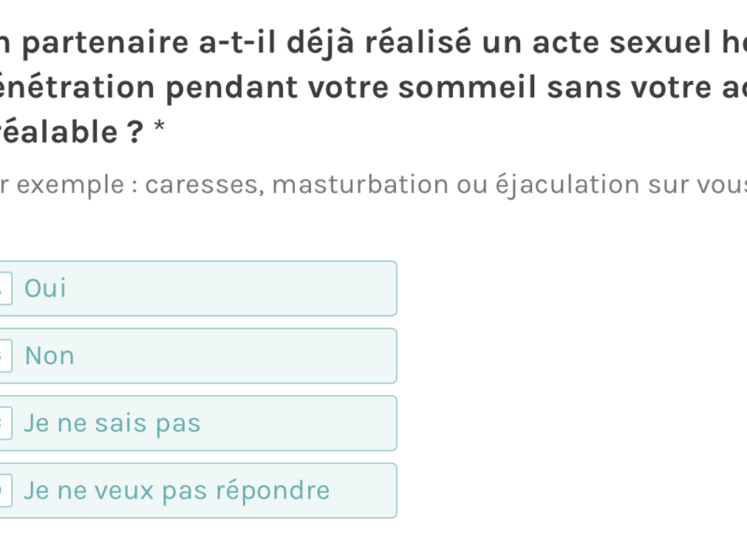Image resolution: width=747 pixels, height=560 pixels.
Task: Click the key-hint box beside "Oui"
Action: point(5,288)
